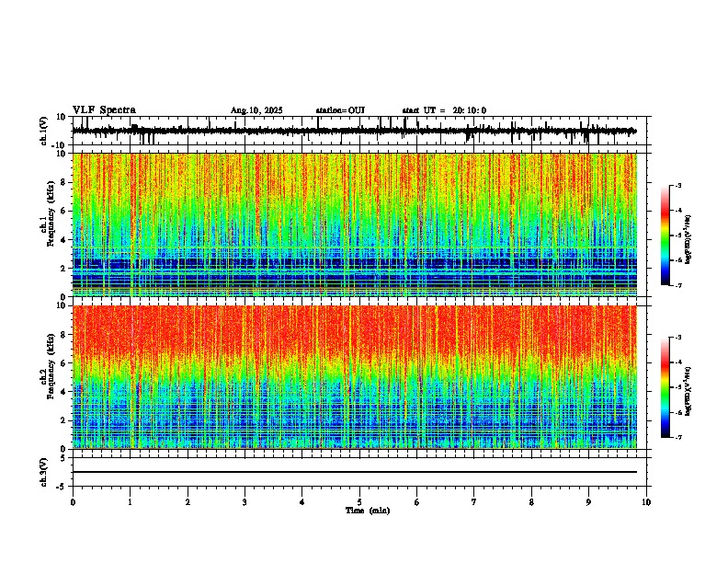Click the time axis tick label '4'
The height and width of the screenshot is (563, 728).
click(302, 502)
